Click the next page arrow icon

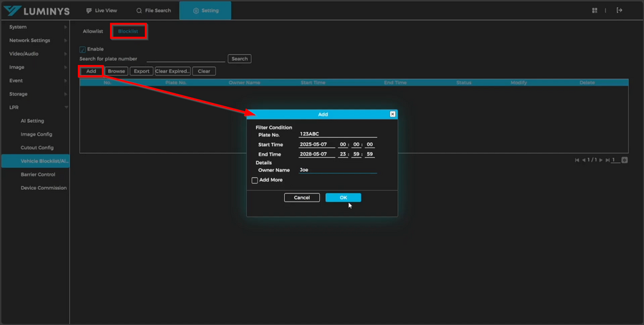click(x=600, y=160)
